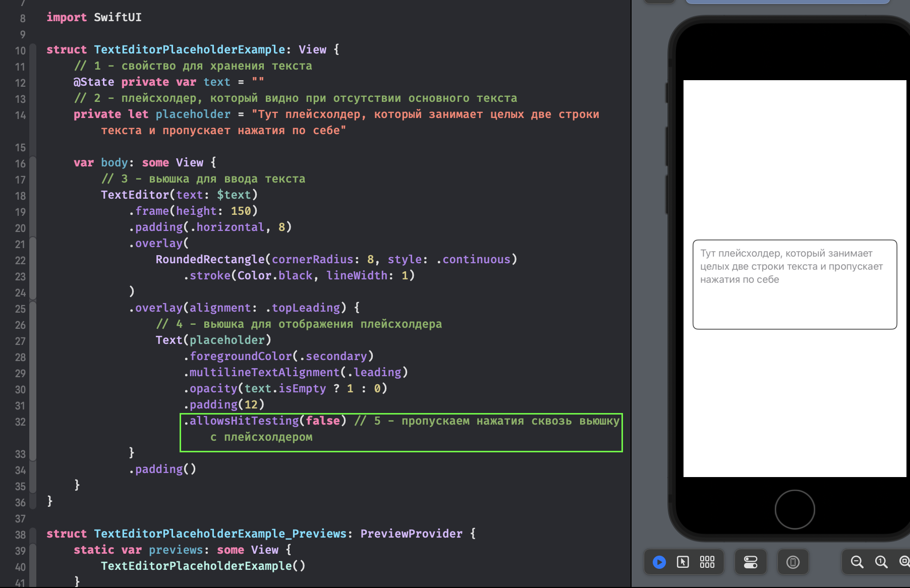
Task: Click the ".opacity" modifier on line 30
Action: pyautogui.click(x=210, y=388)
